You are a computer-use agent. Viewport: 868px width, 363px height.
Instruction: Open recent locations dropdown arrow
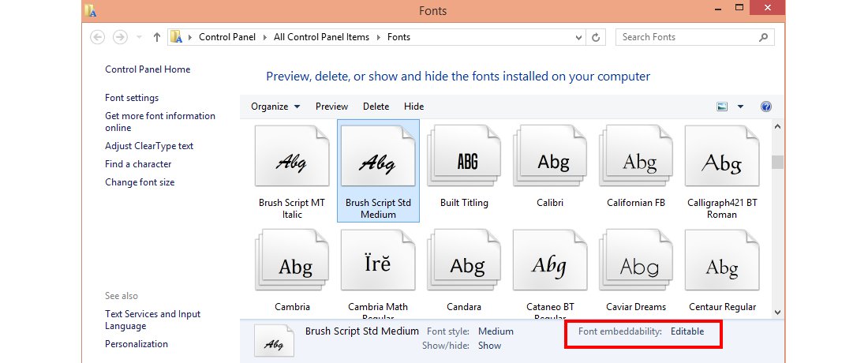click(139, 37)
